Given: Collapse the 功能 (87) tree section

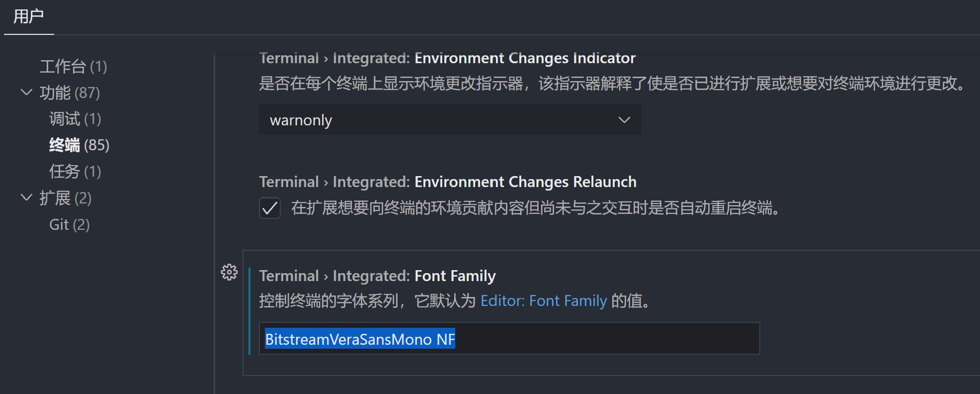Looking at the screenshot, I should pyautogui.click(x=26, y=93).
